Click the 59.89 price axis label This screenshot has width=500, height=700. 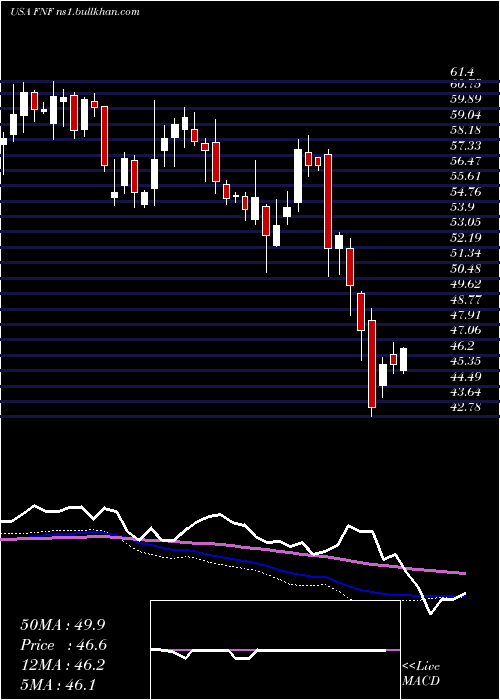[x=466, y=99]
